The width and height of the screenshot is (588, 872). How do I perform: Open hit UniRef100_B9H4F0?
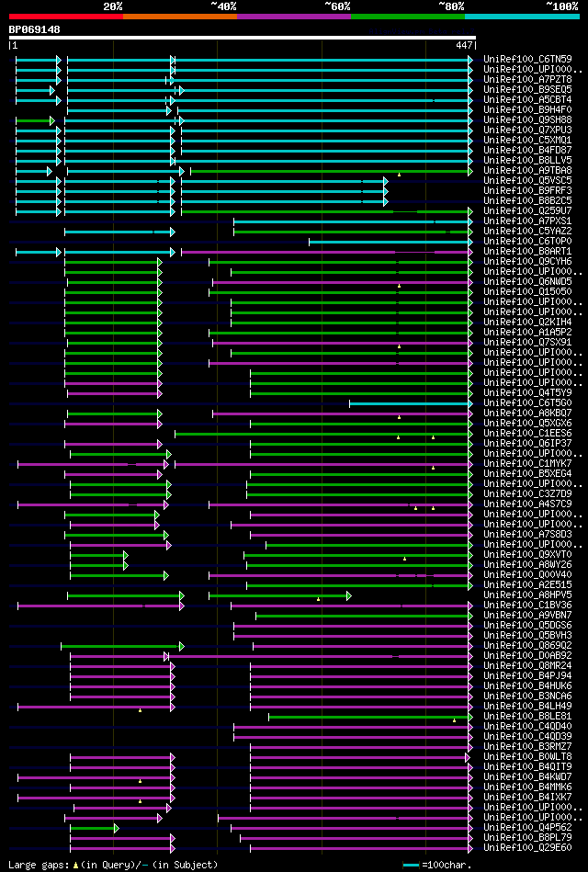tap(527, 109)
